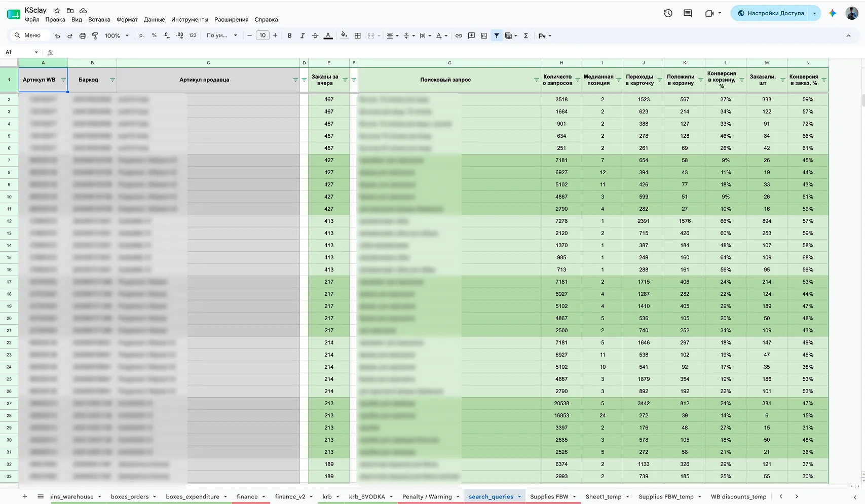The image size is (865, 504).
Task: Switch to the finance_v2 sheet tab
Action: tap(290, 497)
